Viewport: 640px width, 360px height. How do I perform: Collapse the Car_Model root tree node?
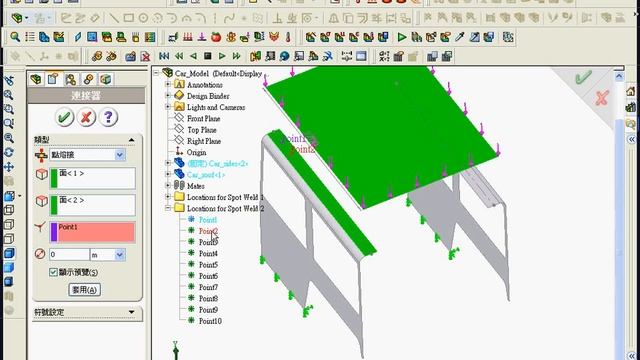click(156, 73)
